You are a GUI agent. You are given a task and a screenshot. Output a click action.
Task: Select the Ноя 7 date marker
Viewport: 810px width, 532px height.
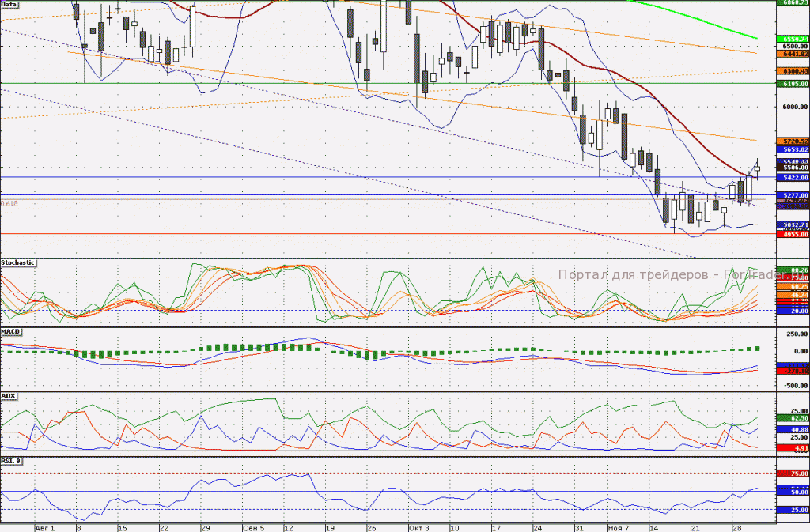619,528
